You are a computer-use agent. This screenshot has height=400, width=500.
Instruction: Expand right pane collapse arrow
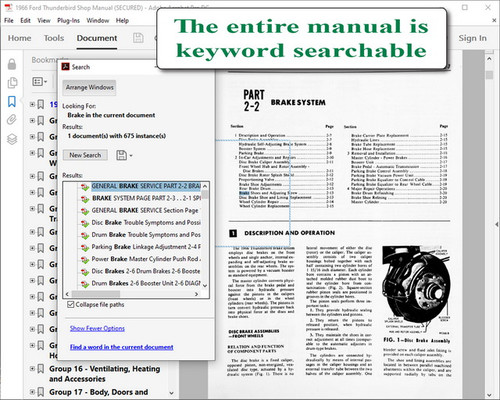tap(497, 225)
